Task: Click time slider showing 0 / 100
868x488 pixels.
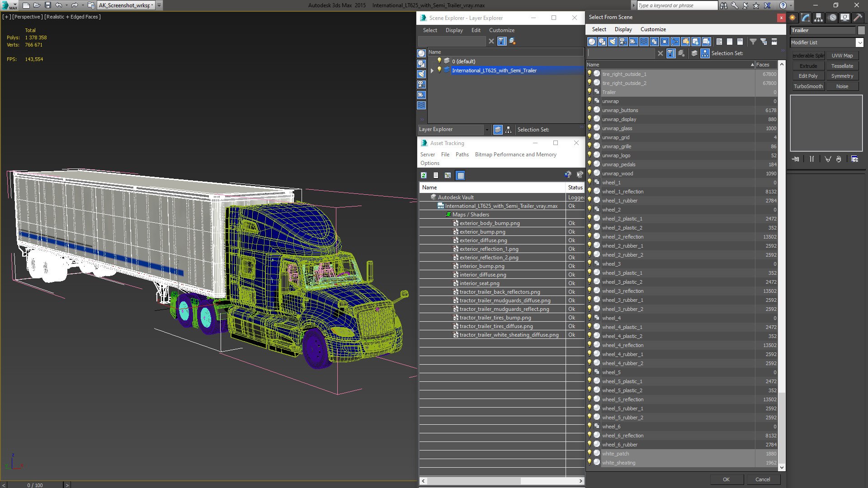Action: [35, 485]
